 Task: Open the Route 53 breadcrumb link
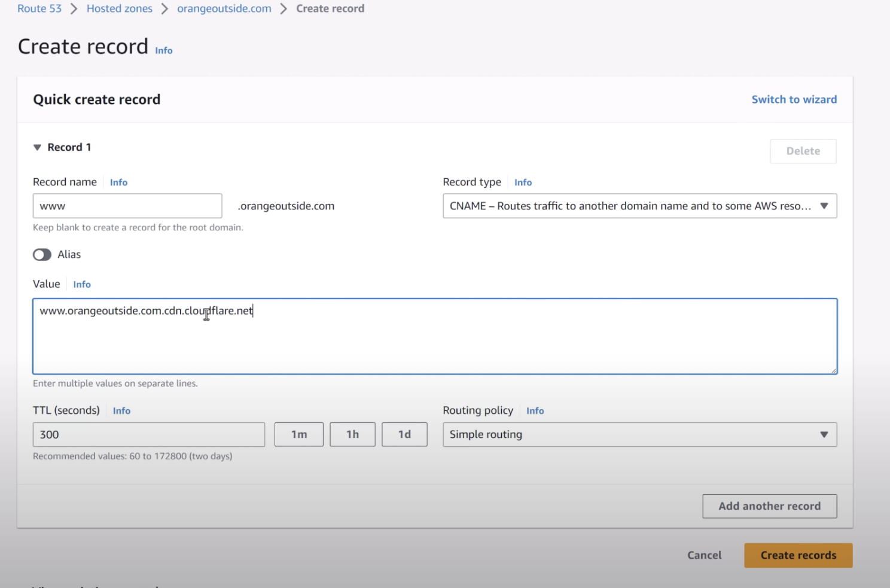(39, 8)
